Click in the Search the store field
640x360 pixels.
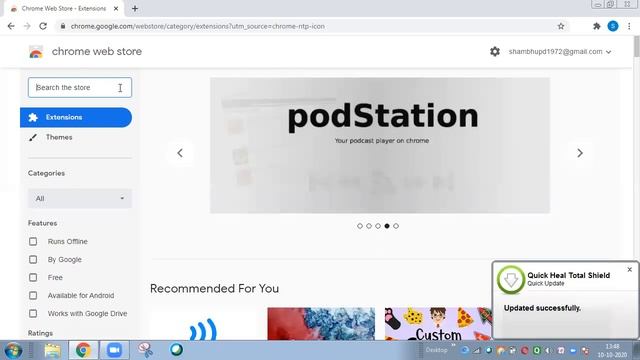(x=80, y=87)
